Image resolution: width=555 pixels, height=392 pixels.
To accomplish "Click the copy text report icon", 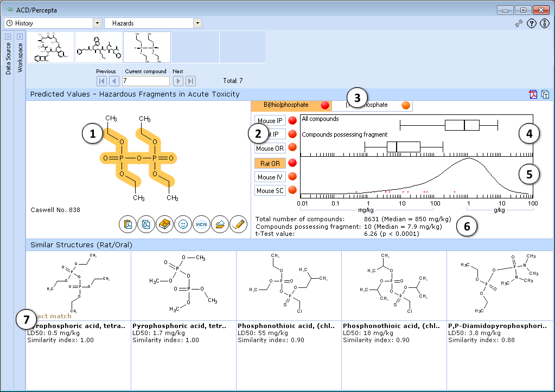I will tap(545, 94).
